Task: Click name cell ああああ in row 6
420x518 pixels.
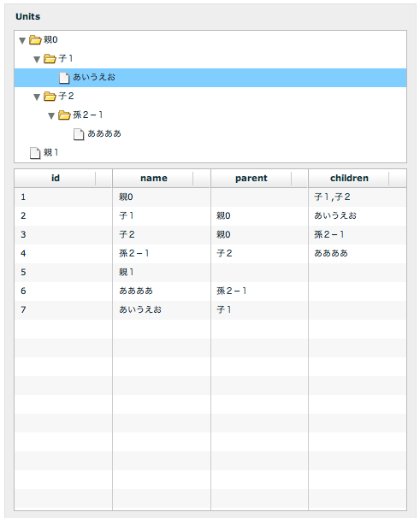Action: pos(162,291)
